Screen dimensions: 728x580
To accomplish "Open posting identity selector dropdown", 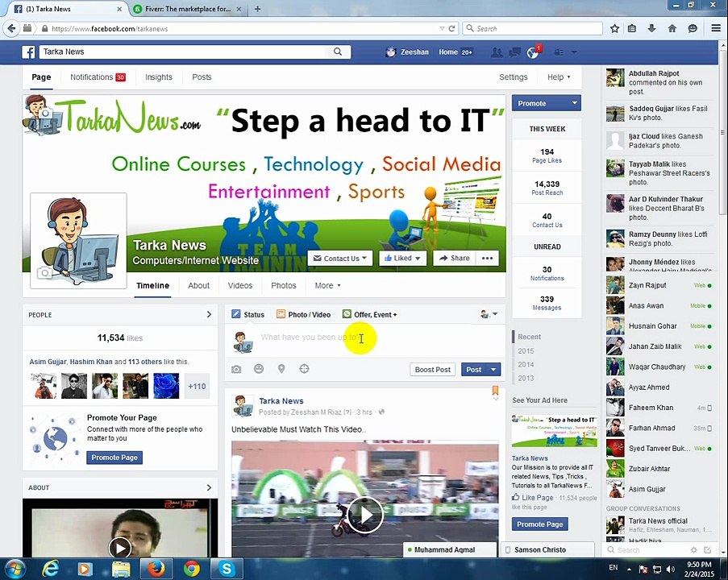I will click(489, 315).
